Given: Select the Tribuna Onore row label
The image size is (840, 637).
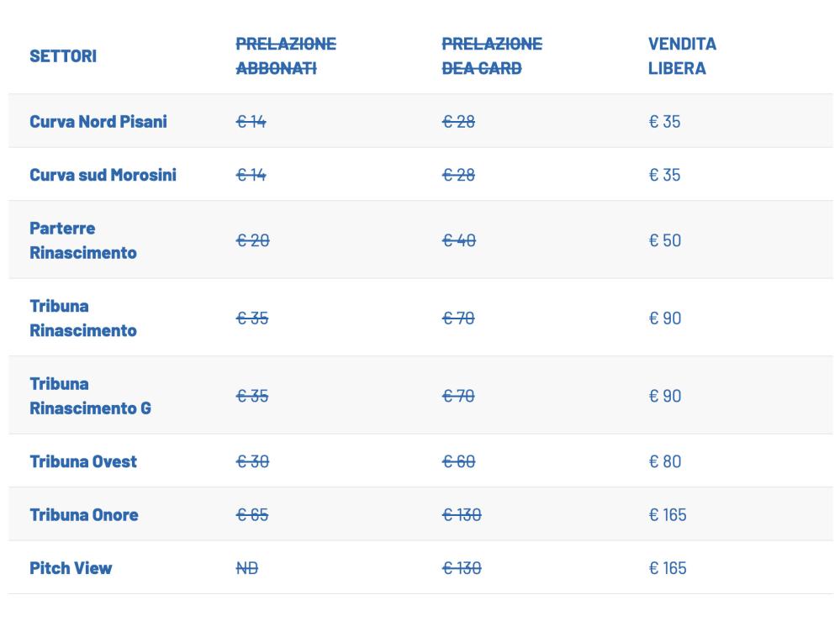Looking at the screenshot, I should (x=84, y=515).
